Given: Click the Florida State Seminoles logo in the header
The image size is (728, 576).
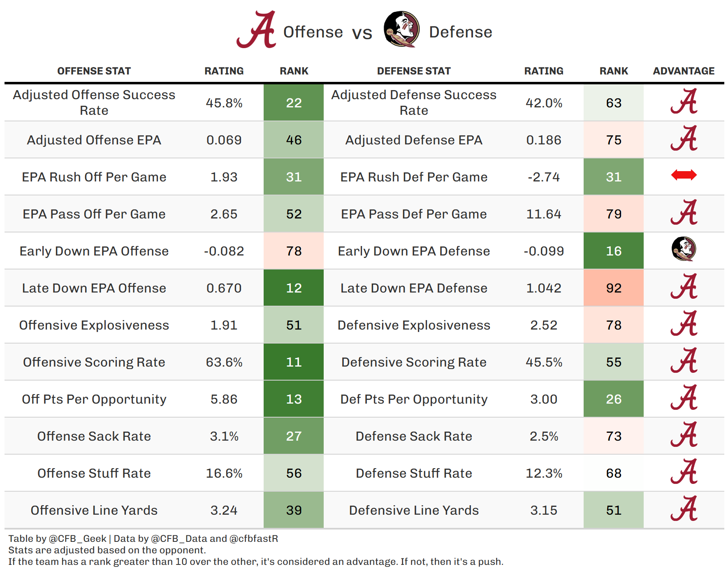Looking at the screenshot, I should tap(401, 29).
